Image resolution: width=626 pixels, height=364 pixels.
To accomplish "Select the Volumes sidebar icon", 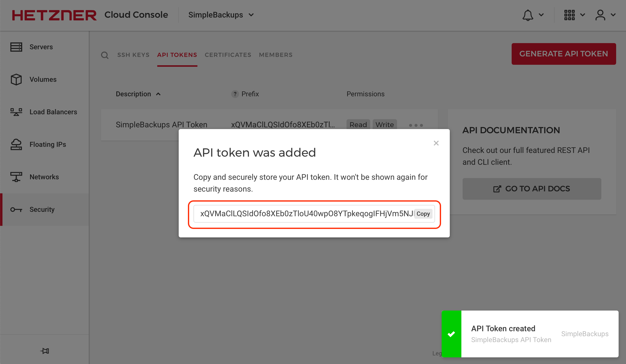I will [16, 80].
